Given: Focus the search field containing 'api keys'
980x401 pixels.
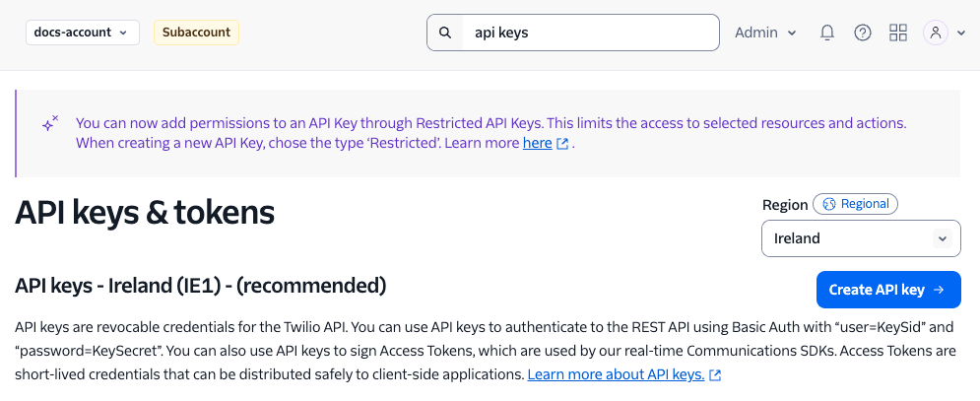Looking at the screenshot, I should 573,33.
